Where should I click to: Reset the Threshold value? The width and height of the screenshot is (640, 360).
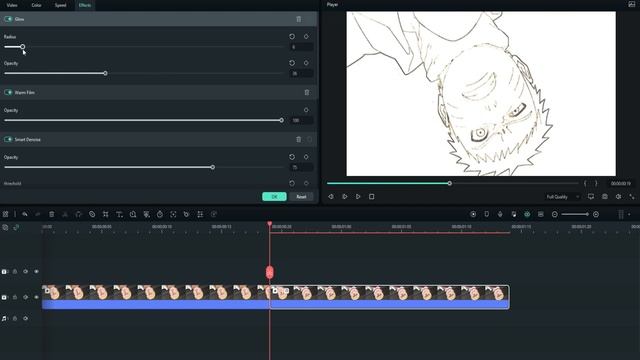click(292, 183)
